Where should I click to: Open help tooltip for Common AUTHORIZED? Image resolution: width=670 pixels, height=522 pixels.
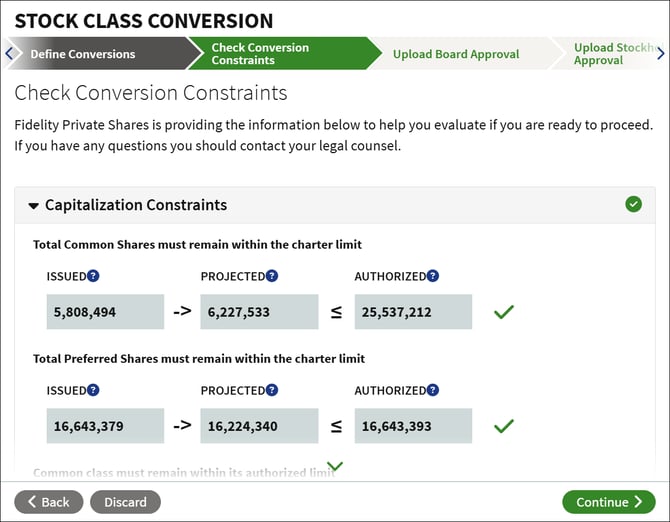[x=432, y=276]
